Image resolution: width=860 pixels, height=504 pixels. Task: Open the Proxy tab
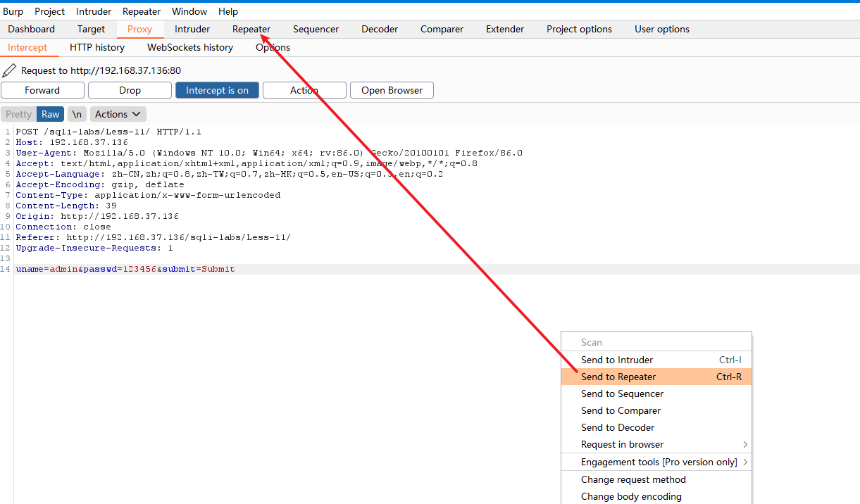[x=140, y=29]
